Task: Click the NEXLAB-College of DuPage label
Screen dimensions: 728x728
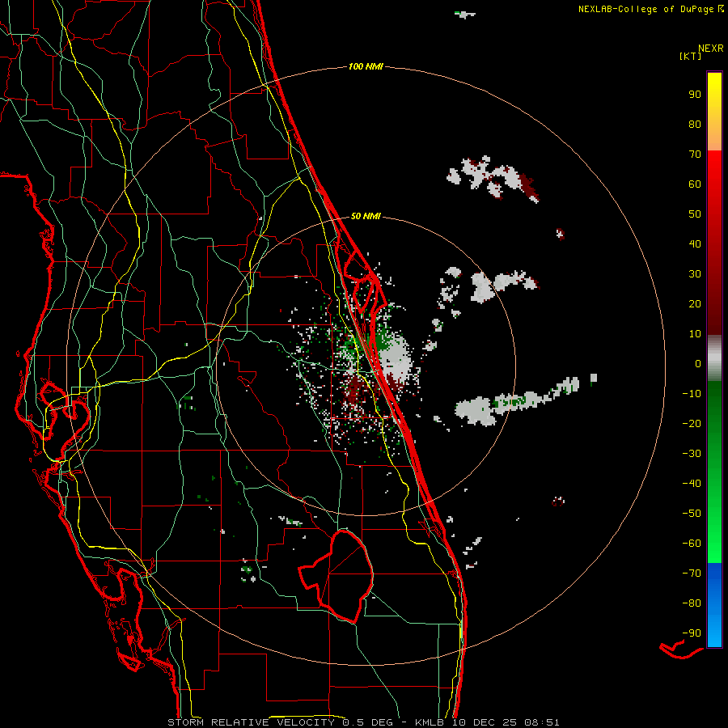Action: point(645,9)
